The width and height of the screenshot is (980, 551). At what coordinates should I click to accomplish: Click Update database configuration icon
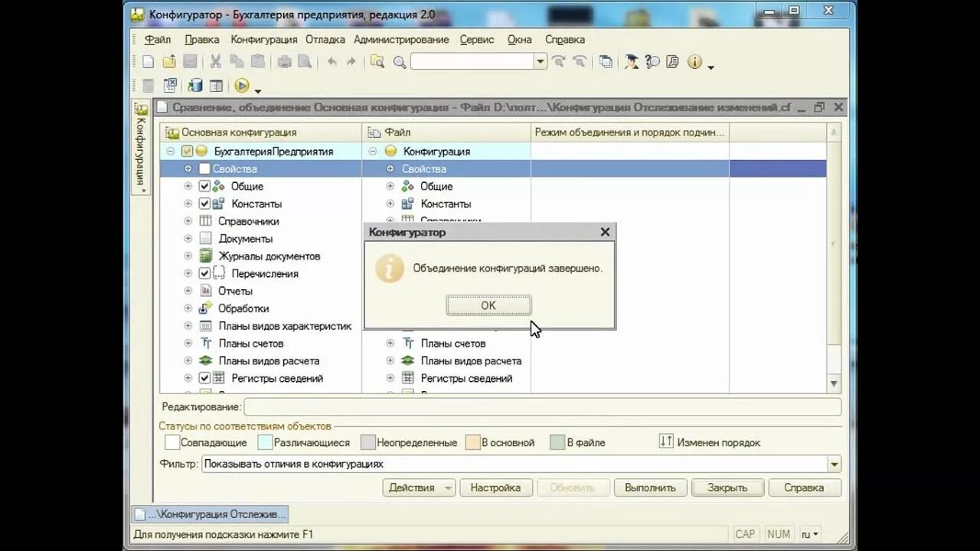[195, 86]
